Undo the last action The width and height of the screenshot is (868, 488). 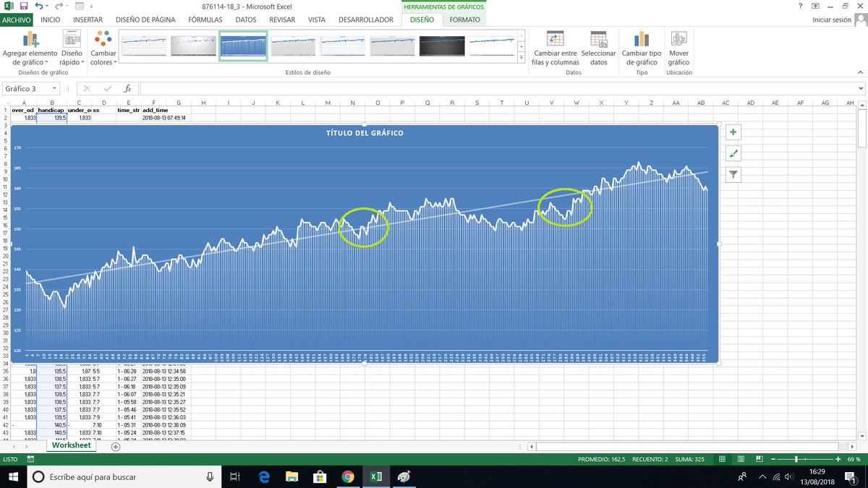point(39,6)
